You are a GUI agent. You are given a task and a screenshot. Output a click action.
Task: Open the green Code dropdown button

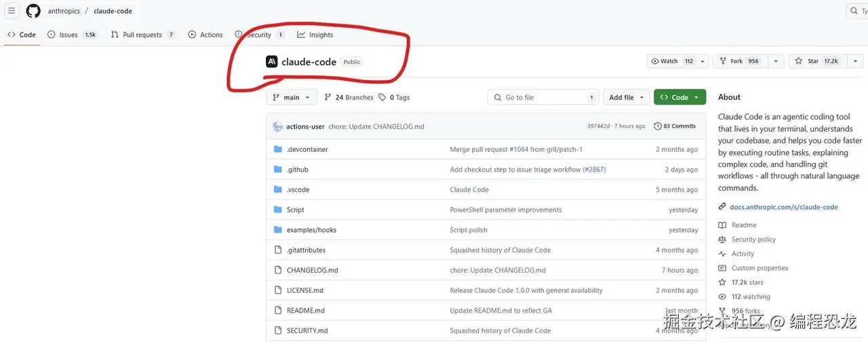(x=679, y=97)
